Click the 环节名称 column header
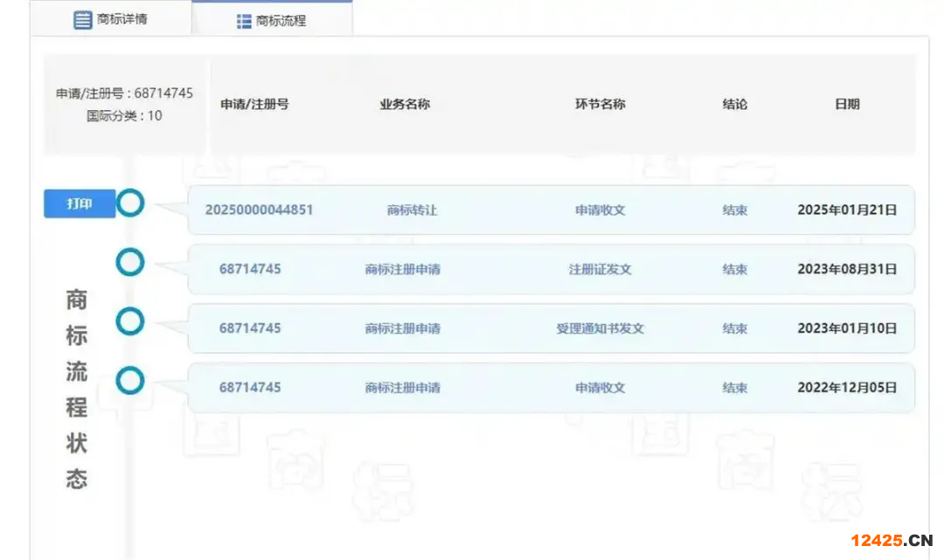The width and height of the screenshot is (944, 560). (x=600, y=104)
